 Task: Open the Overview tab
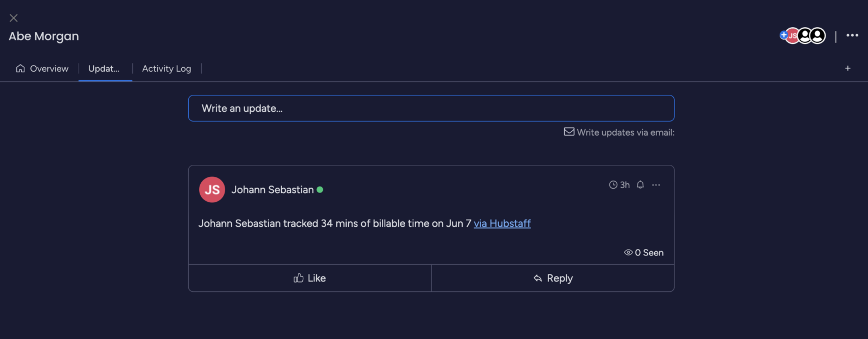pos(42,68)
